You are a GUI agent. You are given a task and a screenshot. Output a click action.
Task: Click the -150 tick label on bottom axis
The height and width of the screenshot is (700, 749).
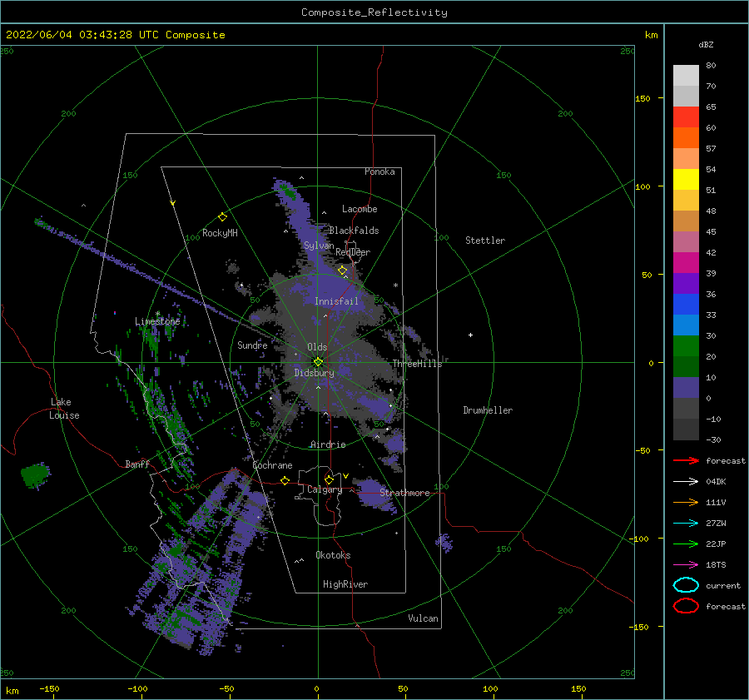[x=49, y=688]
